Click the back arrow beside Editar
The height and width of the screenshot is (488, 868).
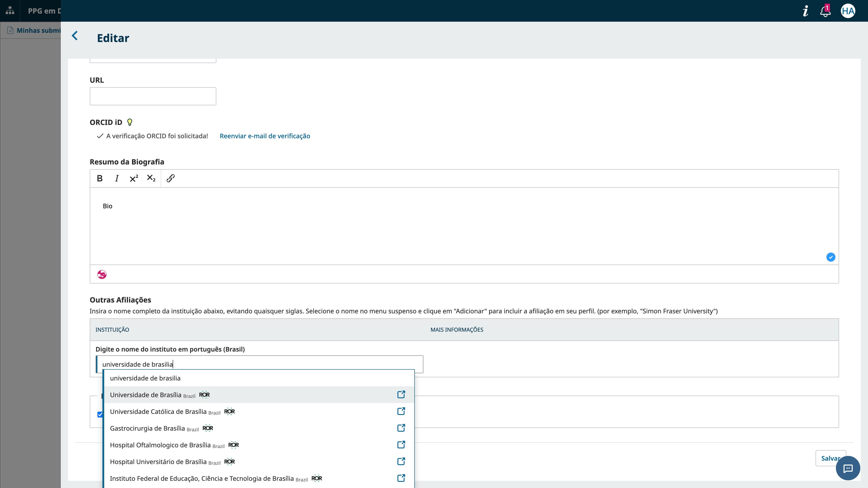[x=75, y=36]
